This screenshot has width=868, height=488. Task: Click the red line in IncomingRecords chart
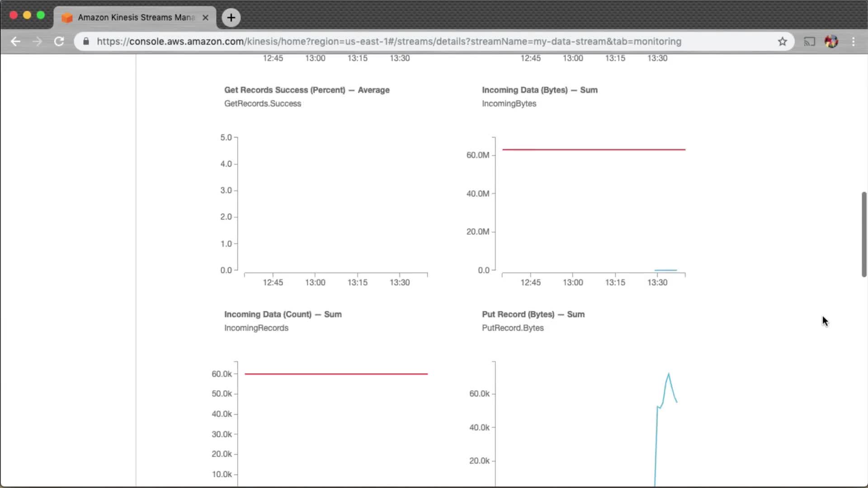pyautogui.click(x=335, y=374)
